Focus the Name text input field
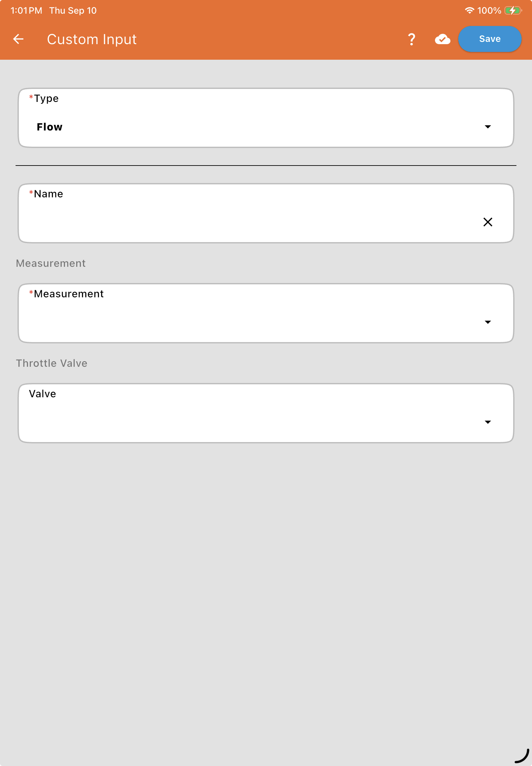 pyautogui.click(x=266, y=214)
